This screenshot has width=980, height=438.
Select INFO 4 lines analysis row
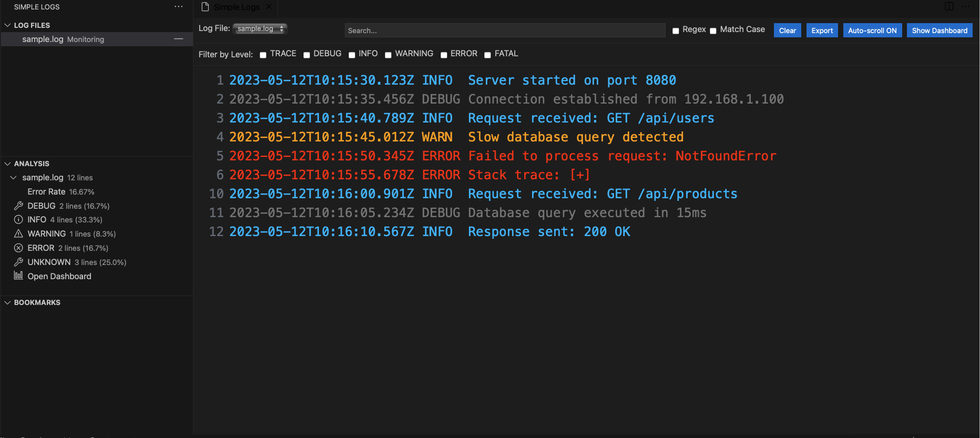[x=97, y=220]
